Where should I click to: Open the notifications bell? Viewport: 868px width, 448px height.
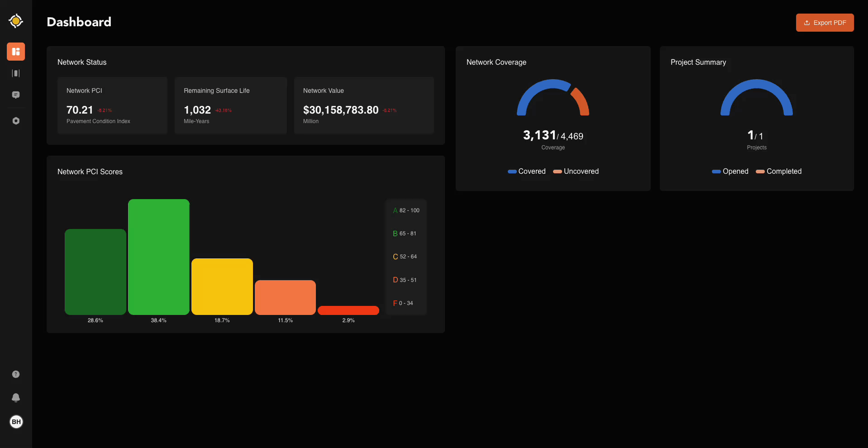pyautogui.click(x=16, y=397)
